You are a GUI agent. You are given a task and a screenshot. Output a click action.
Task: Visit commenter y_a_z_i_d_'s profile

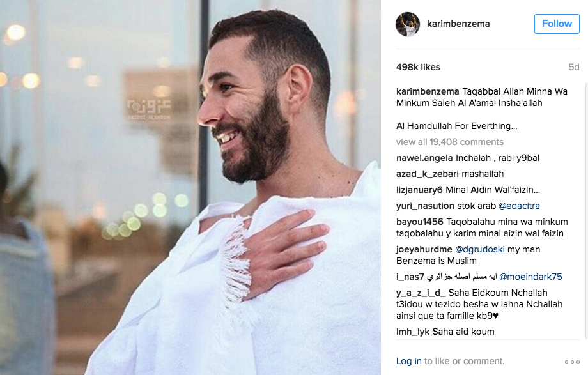[421, 293]
